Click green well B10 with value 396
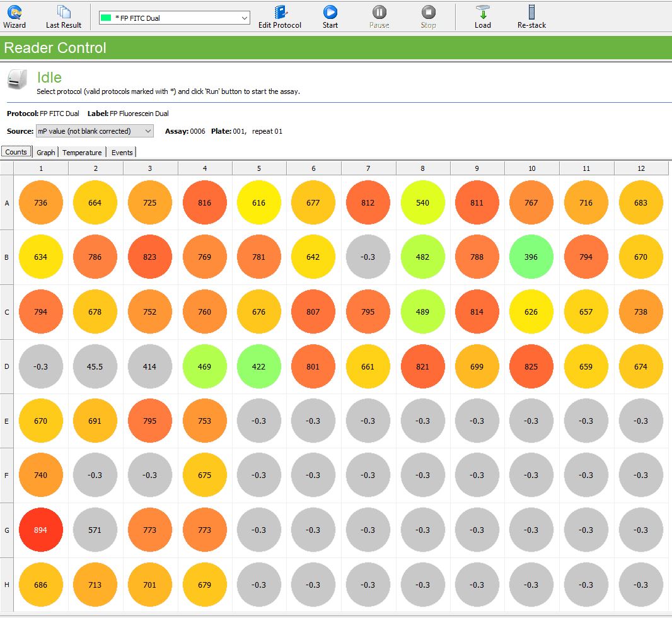Image resolution: width=672 pixels, height=618 pixels. pos(531,257)
